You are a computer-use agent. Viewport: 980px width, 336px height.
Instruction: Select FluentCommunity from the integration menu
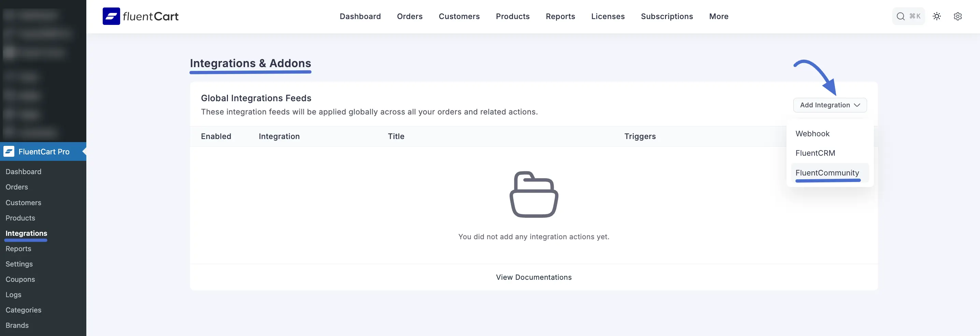tap(827, 172)
